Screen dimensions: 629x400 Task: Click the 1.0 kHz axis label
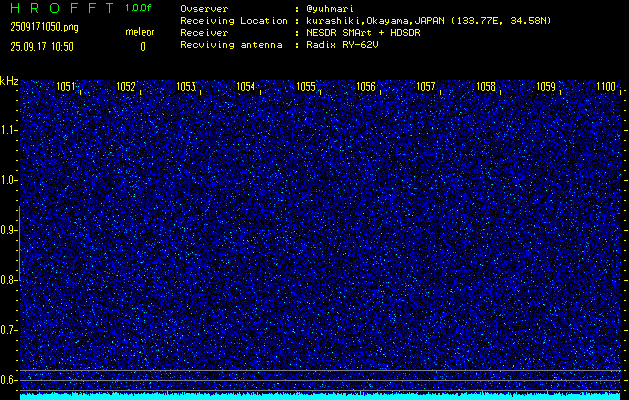pyautogui.click(x=7, y=181)
